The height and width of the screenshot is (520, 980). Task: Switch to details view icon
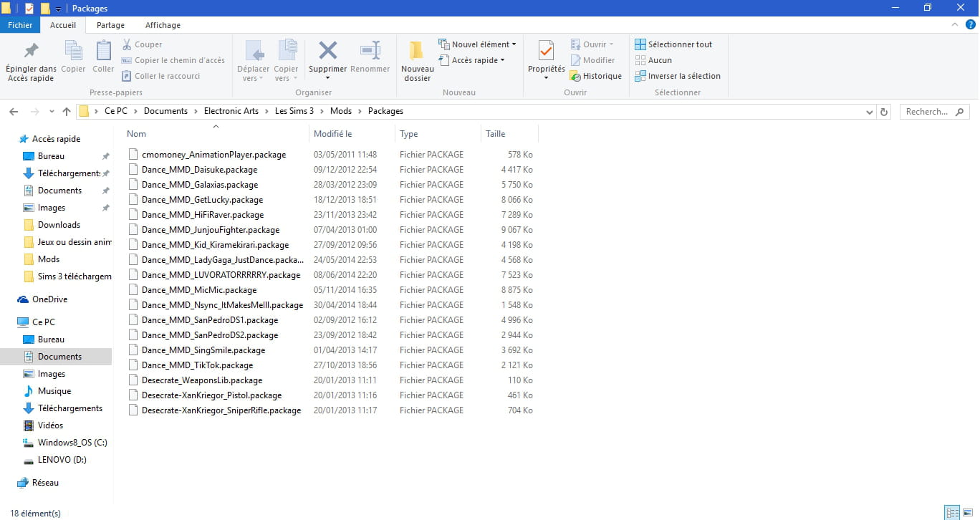[952, 512]
